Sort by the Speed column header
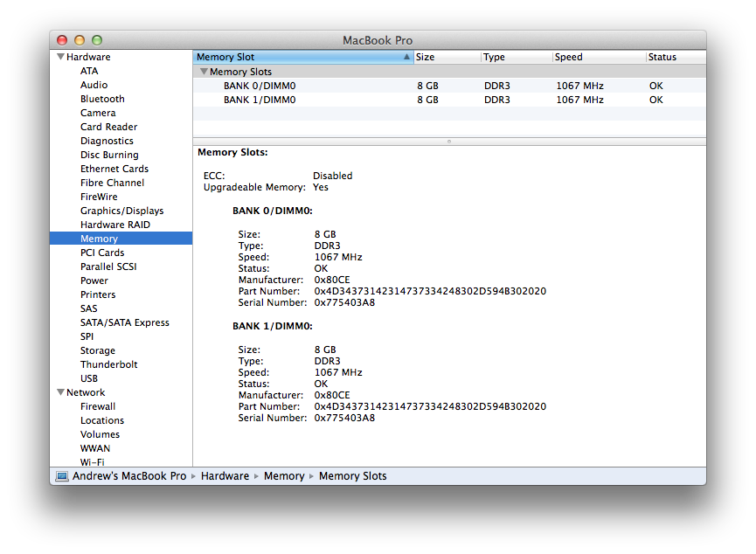This screenshot has height=554, width=756. pyautogui.click(x=599, y=57)
